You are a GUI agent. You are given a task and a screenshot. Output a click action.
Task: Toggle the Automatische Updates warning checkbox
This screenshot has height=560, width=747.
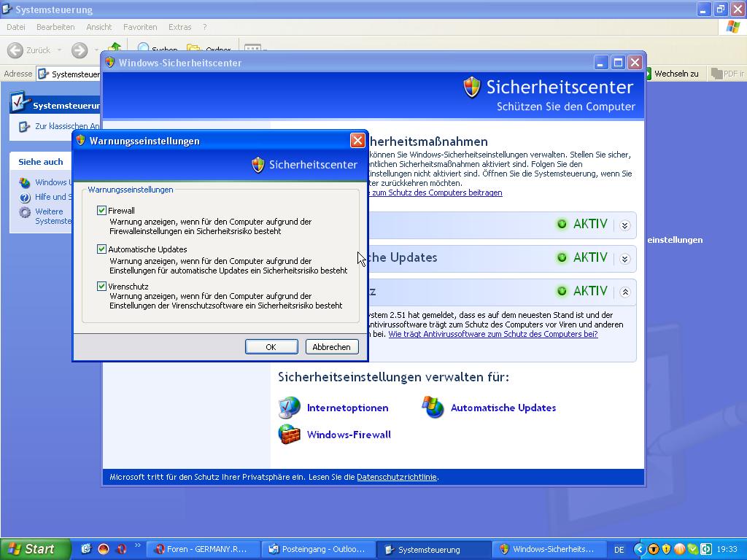101,249
